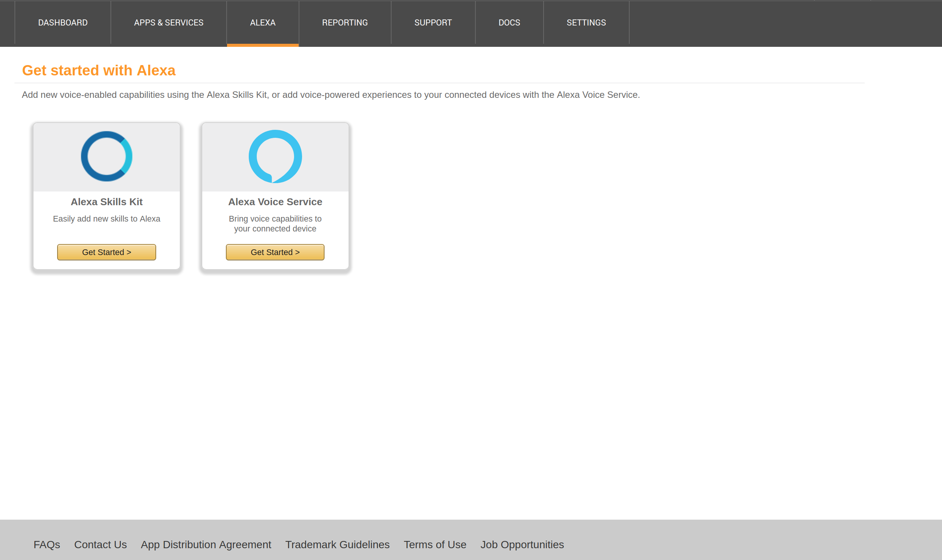Open the Terms of Use link
Image resolution: width=942 pixels, height=560 pixels.
435,544
